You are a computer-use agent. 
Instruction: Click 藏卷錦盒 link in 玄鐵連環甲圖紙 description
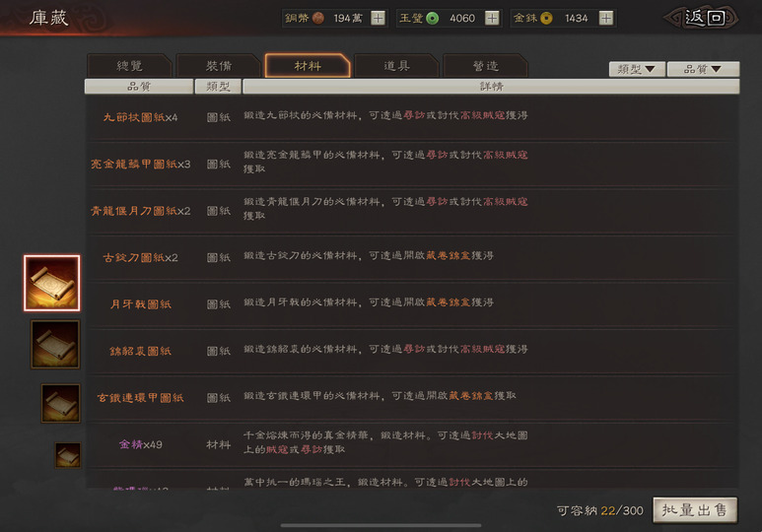click(x=471, y=395)
